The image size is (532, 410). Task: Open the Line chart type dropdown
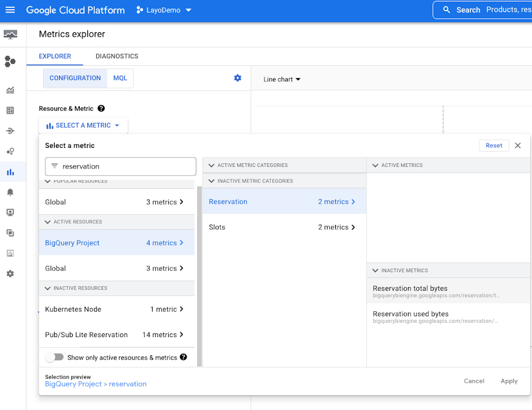(282, 79)
